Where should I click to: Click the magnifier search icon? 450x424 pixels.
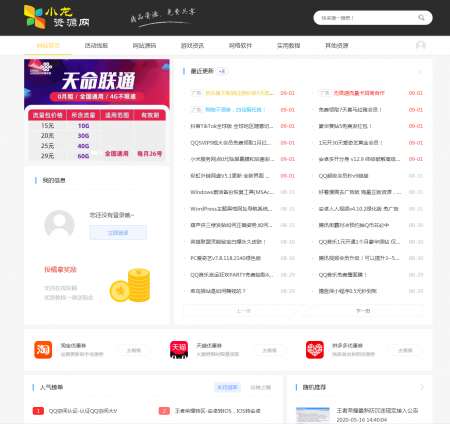tap(421, 18)
